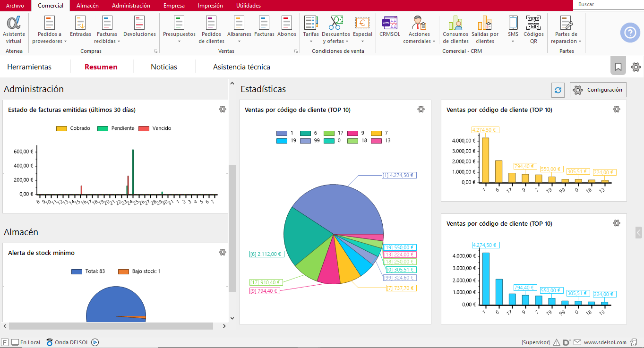Viewport: 644px width, 348px height.
Task: Switch to the Almacén ribbon tab
Action: pos(87,6)
